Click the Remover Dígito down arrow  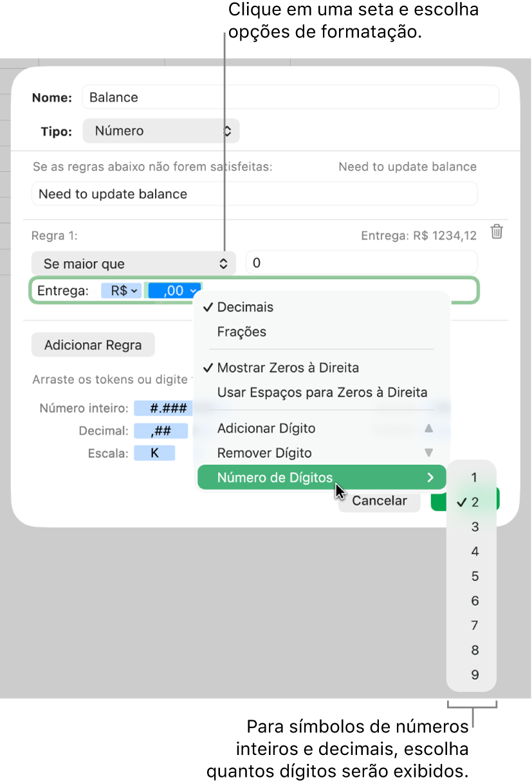coord(429,453)
